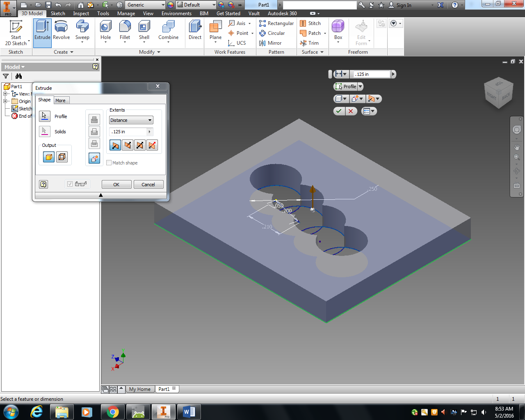
Task: Expand the Create panel dropdown
Action: tap(64, 52)
